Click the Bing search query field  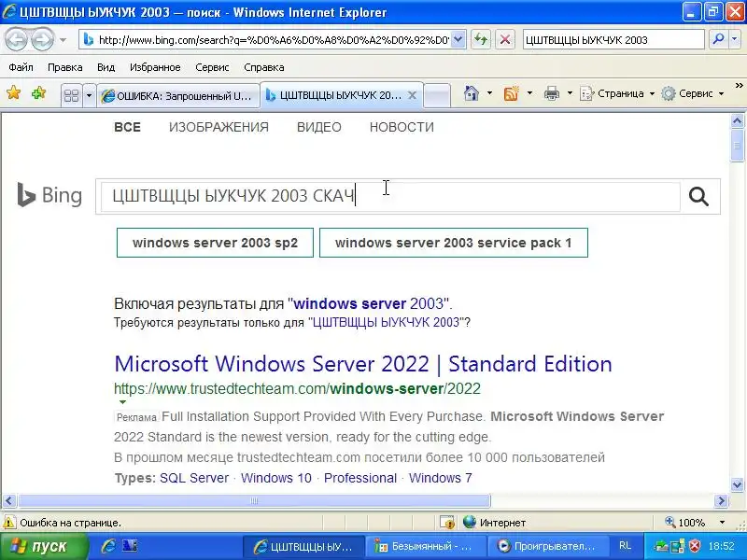click(389, 196)
